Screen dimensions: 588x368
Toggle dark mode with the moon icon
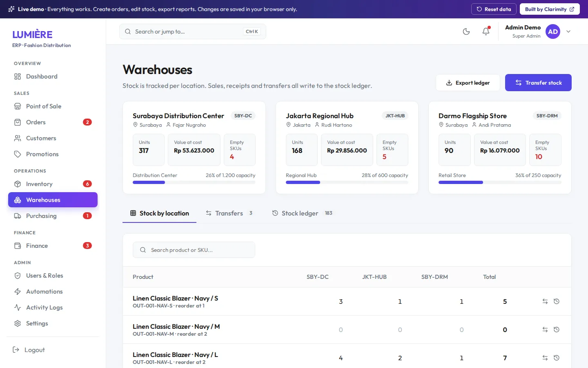[x=466, y=31]
